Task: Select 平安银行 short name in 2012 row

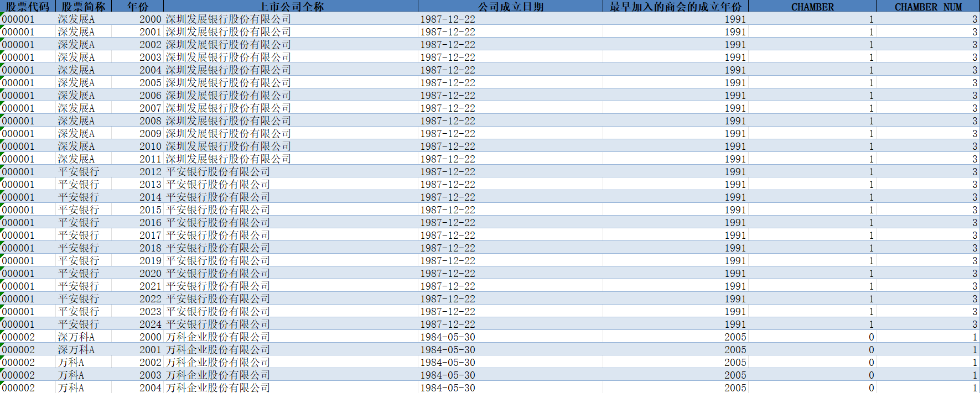Action: [x=79, y=172]
